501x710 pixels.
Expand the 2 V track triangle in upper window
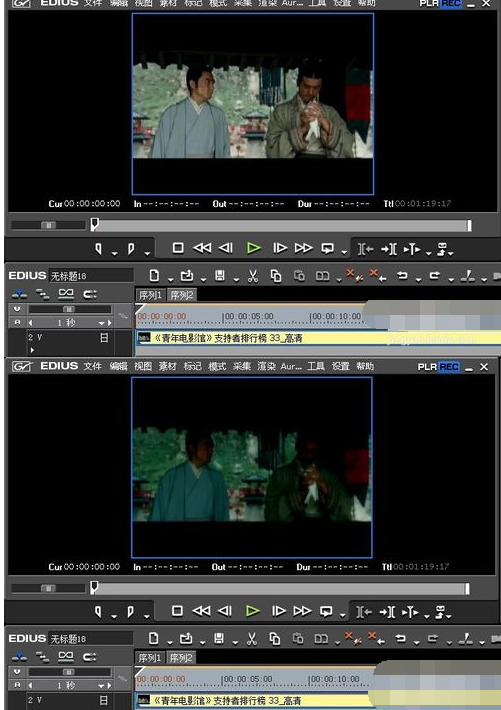click(x=32, y=350)
